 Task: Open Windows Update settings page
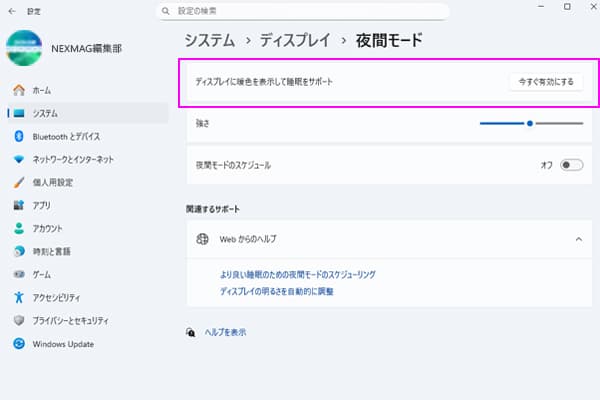pyautogui.click(x=88, y=343)
